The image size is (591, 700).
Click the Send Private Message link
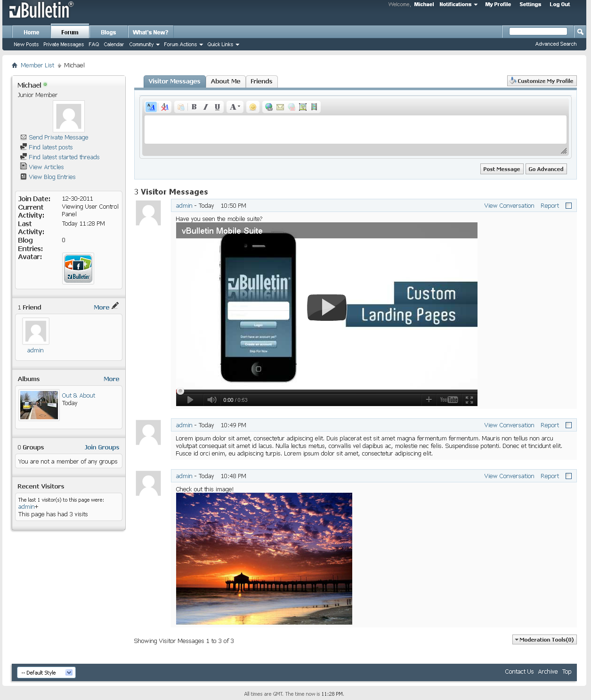(x=58, y=138)
